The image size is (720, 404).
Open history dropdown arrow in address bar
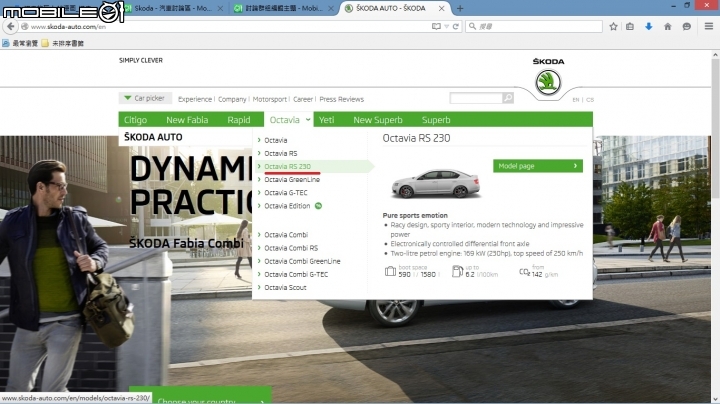(x=446, y=27)
